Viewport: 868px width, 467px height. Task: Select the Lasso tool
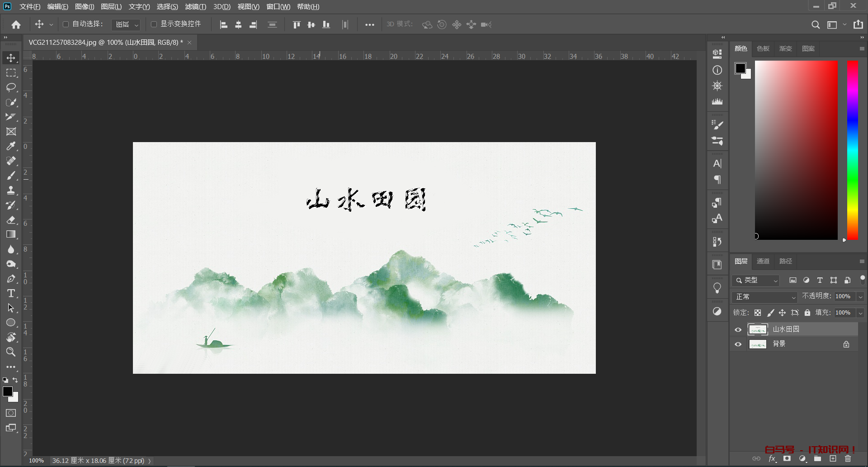(11, 87)
